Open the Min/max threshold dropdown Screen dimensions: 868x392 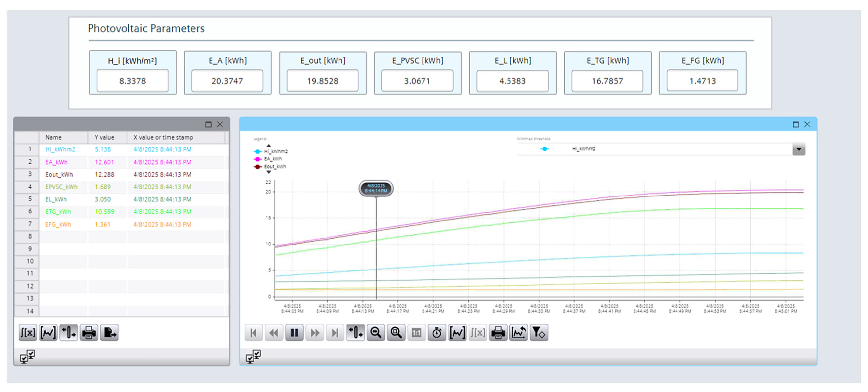click(798, 149)
